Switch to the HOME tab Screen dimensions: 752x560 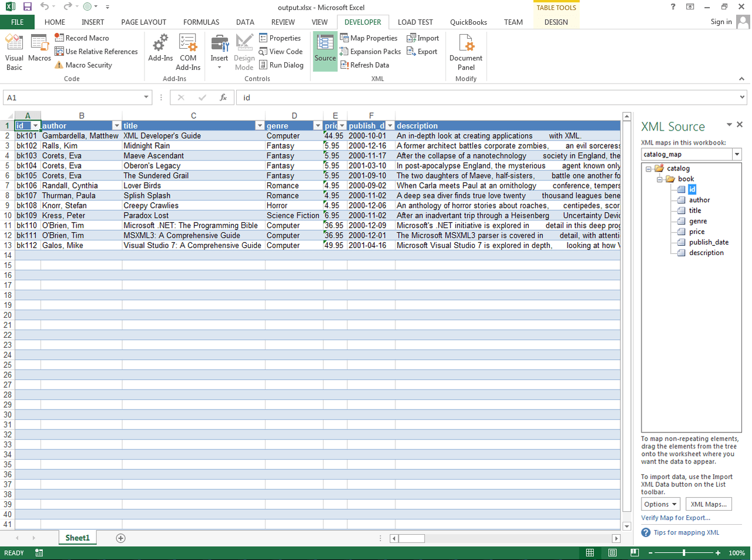click(x=55, y=22)
